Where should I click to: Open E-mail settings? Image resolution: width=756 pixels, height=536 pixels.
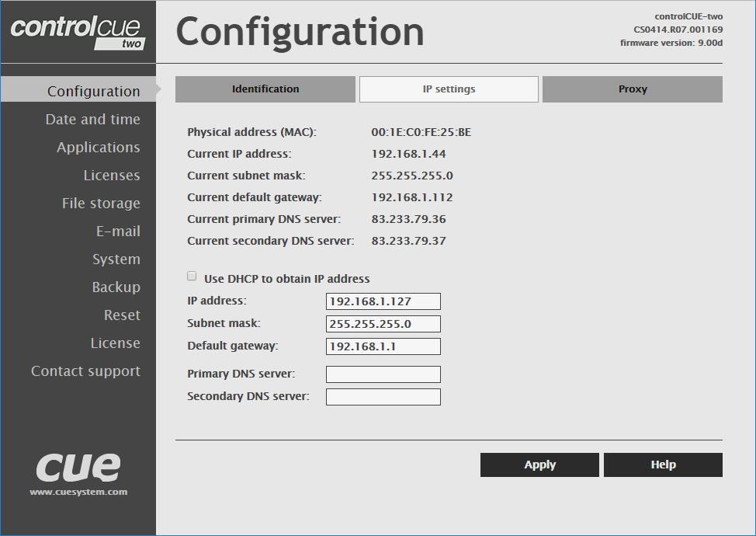click(118, 231)
